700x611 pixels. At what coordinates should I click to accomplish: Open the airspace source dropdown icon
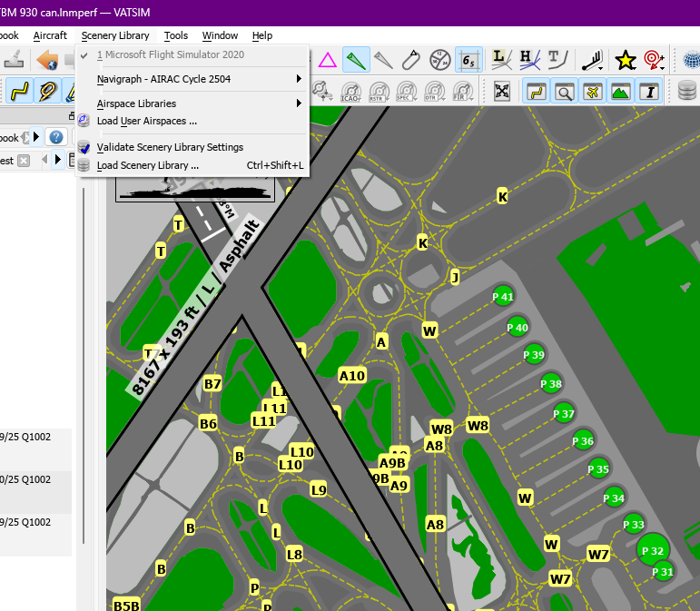click(x=322, y=91)
